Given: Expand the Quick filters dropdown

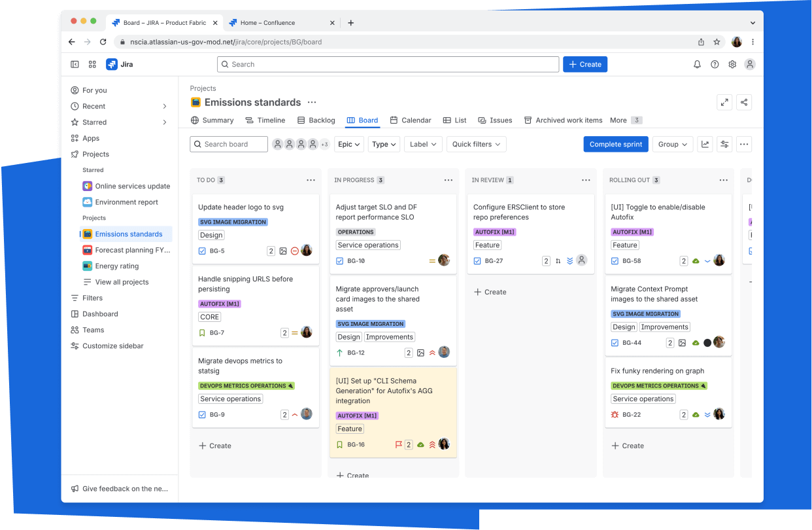Looking at the screenshot, I should tap(476, 144).
